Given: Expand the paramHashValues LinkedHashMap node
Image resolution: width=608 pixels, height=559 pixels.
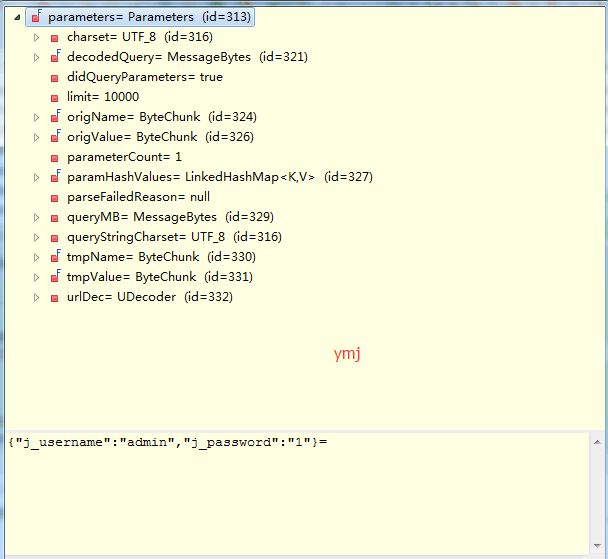Looking at the screenshot, I should 36,178.
